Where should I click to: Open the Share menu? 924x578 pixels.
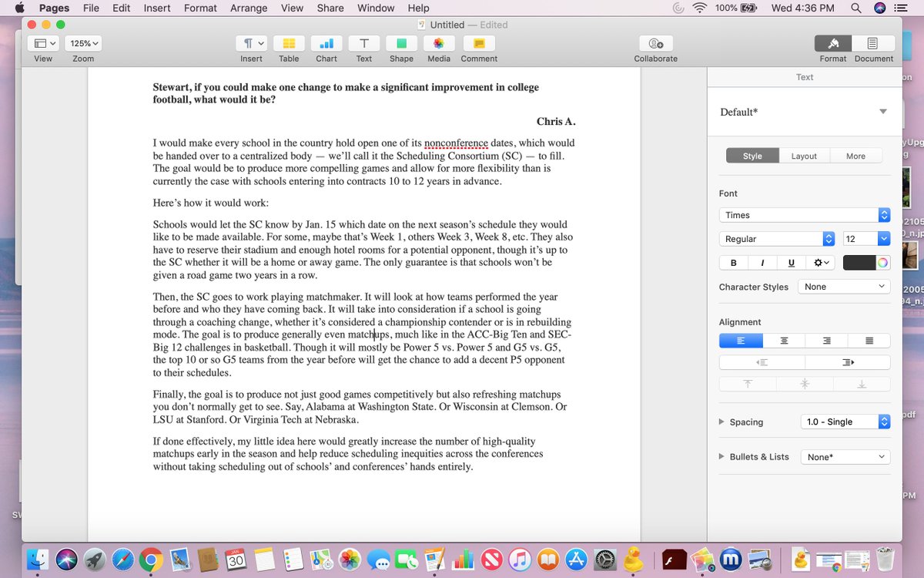point(330,8)
